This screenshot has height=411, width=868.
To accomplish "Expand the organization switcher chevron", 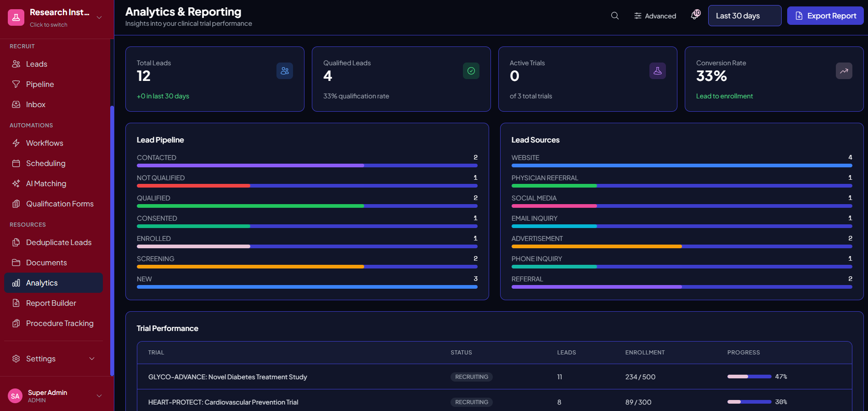I will (x=99, y=17).
